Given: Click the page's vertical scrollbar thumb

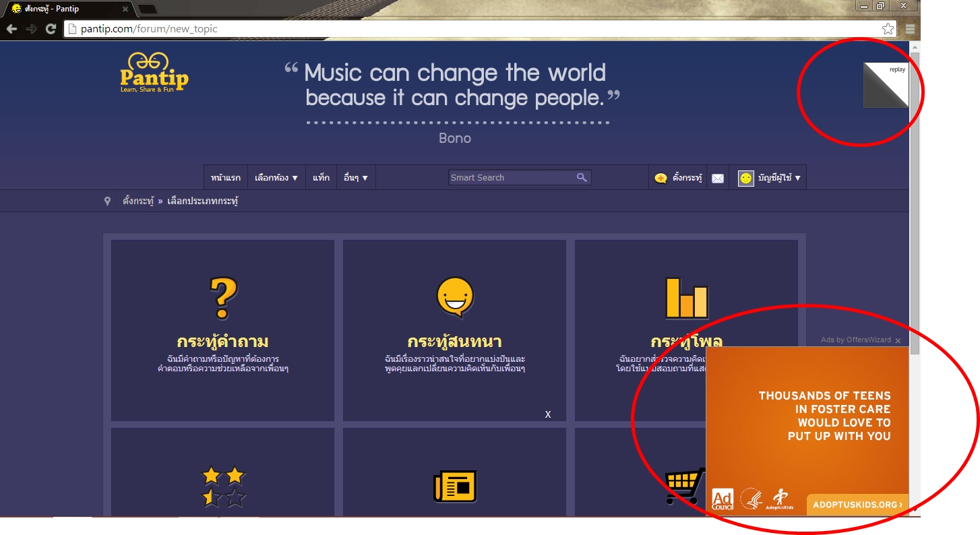Looking at the screenshot, I should (915, 202).
